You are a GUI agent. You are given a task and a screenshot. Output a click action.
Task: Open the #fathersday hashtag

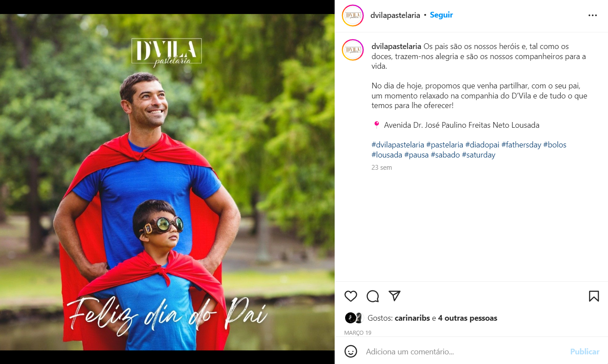(x=521, y=145)
